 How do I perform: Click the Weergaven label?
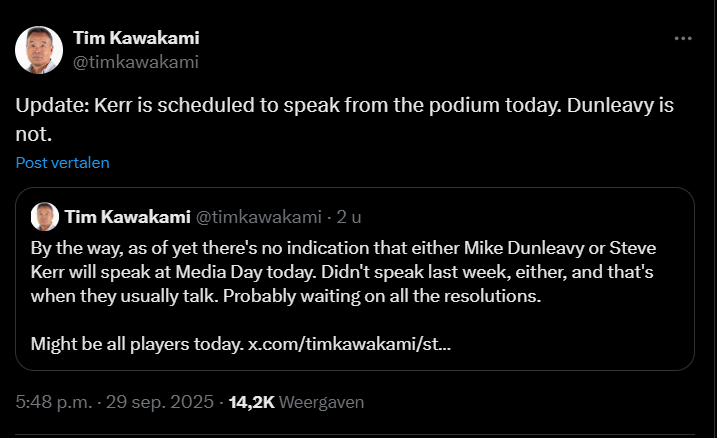tap(321, 403)
